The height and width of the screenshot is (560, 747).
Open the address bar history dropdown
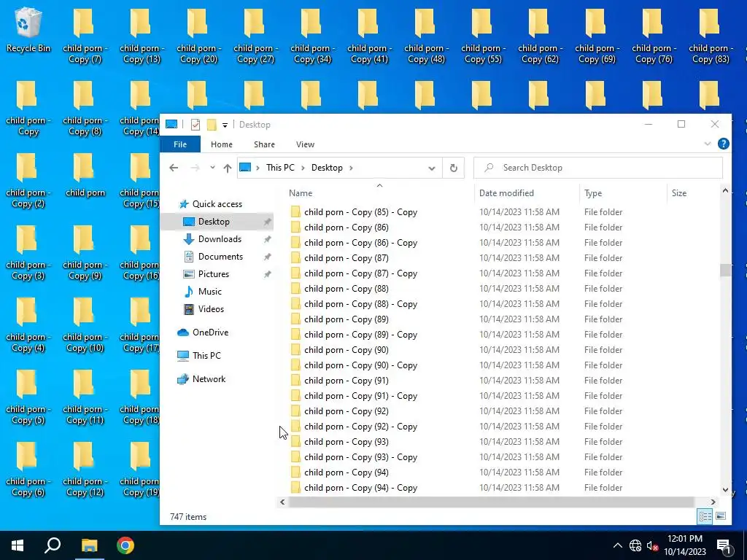(432, 168)
